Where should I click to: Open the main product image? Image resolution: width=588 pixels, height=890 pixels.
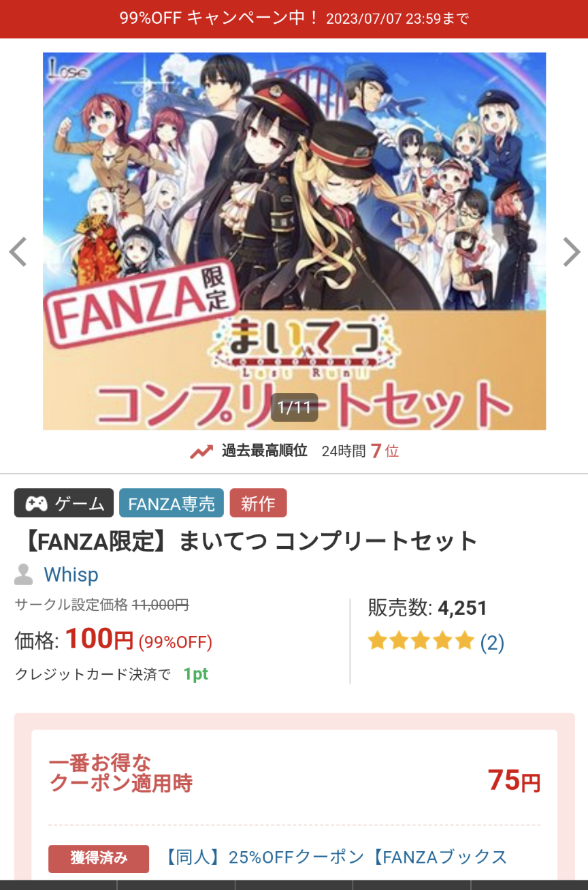294,241
